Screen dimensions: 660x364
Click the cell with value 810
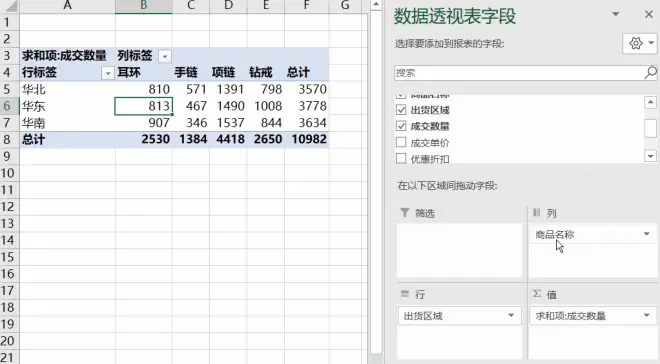click(144, 89)
